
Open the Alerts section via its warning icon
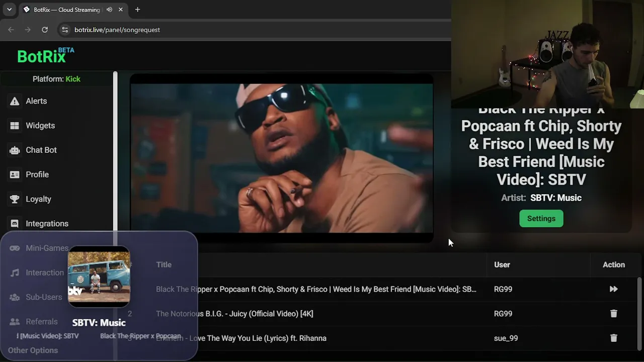15,101
